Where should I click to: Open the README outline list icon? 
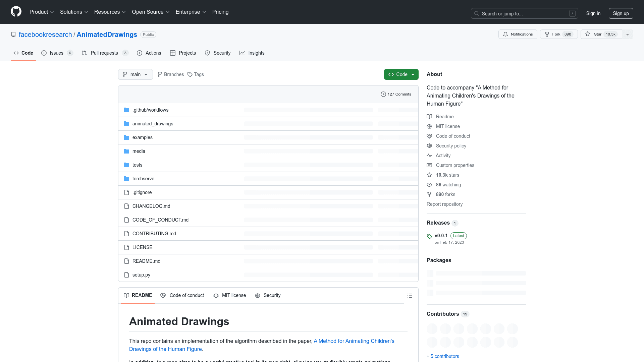pyautogui.click(x=410, y=296)
